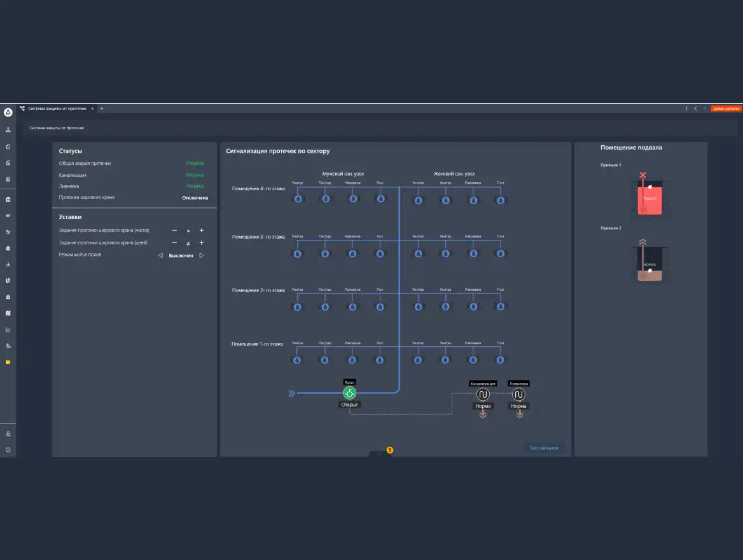The image size is (743, 560).
Task: Select the yellow folder icon in sidebar
Action: click(8, 362)
